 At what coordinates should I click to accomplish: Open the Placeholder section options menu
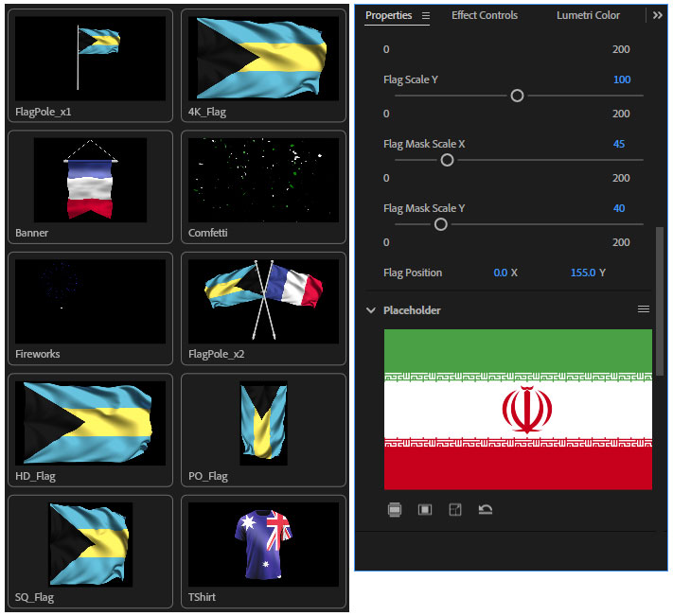643,309
